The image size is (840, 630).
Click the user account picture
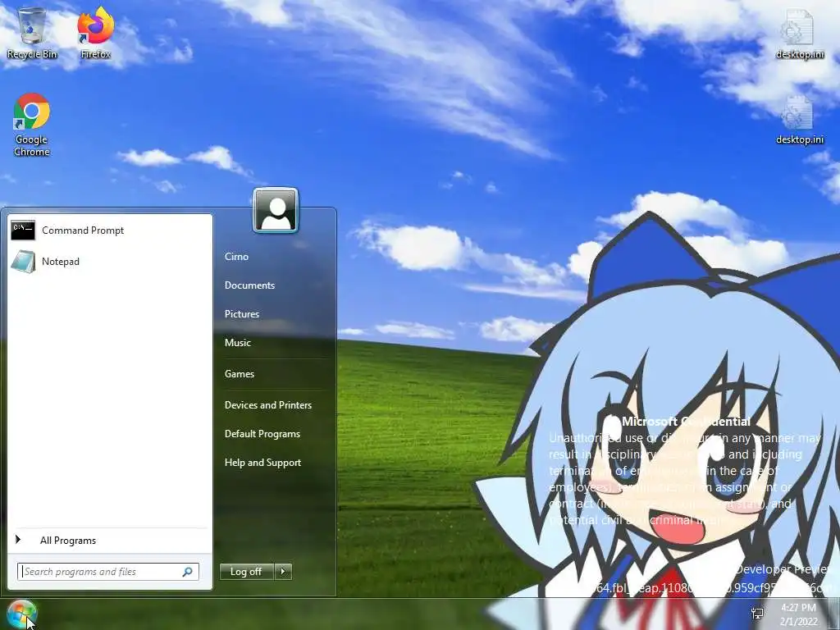(x=276, y=211)
